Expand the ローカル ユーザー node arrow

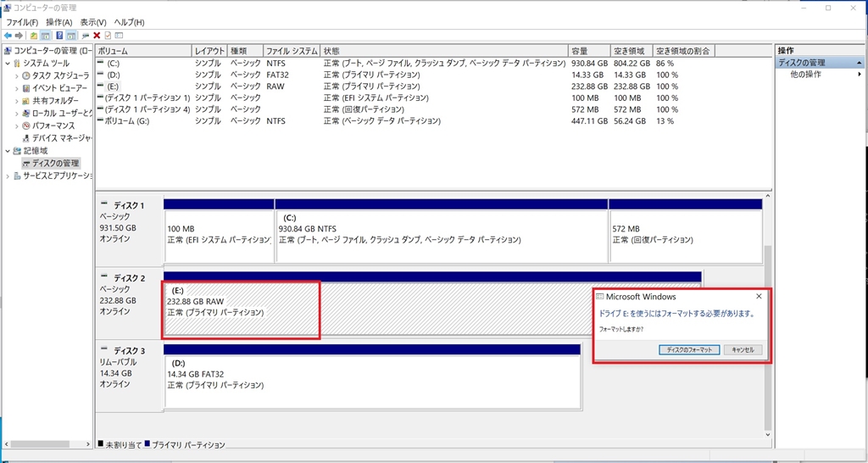click(17, 113)
